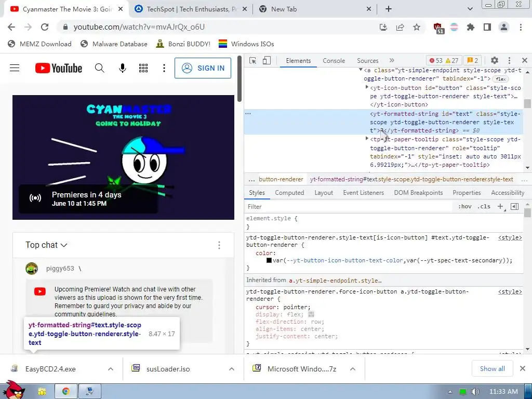Switch to the Elements panel tab
This screenshot has width=532, height=399.
(298, 60)
